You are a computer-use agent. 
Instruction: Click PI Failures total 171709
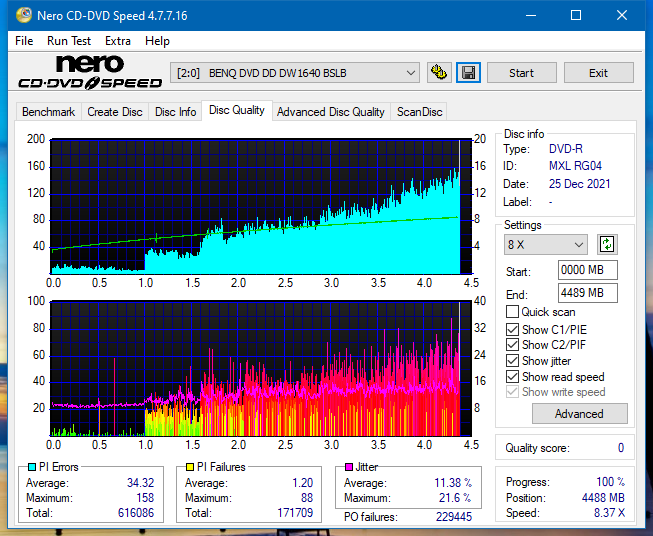(x=295, y=513)
